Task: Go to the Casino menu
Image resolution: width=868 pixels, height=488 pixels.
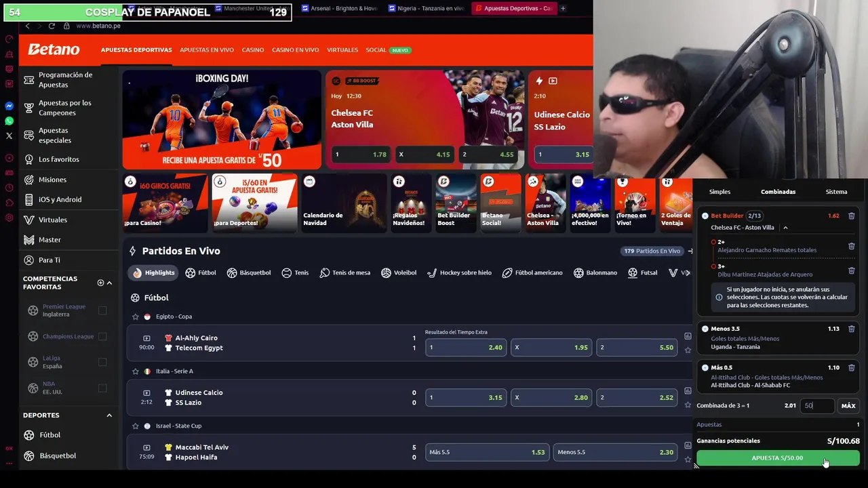Action: (253, 50)
